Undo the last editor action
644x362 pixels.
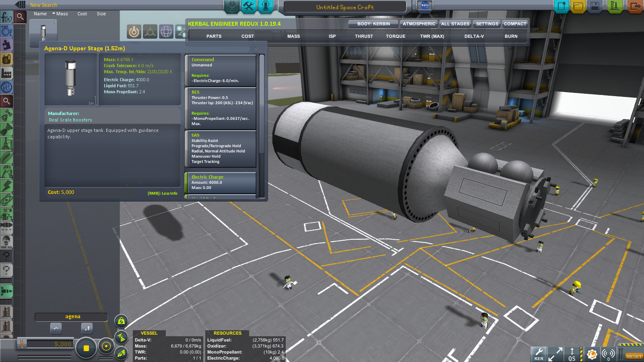click(x=56, y=328)
